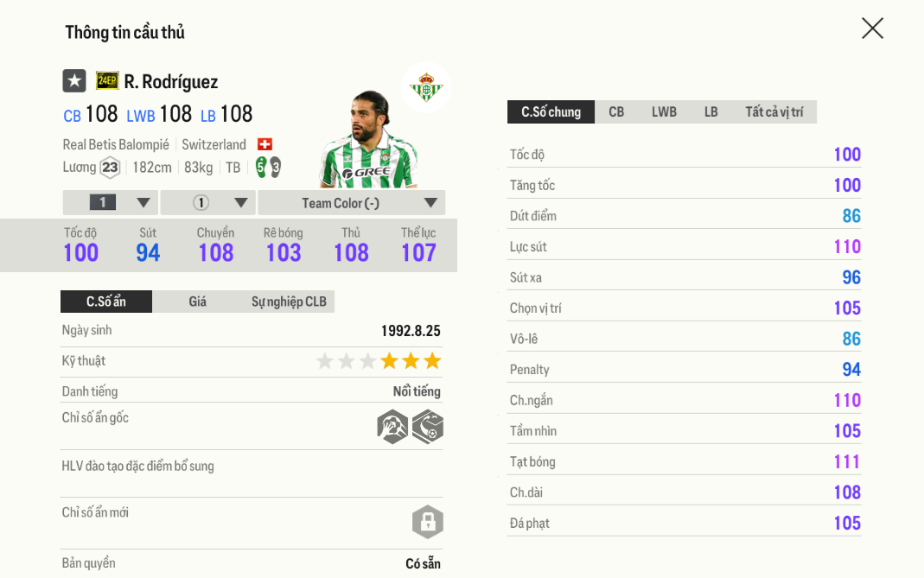Click the locked new hidden stat icon
Viewport: 924px width, 578px height.
[427, 522]
